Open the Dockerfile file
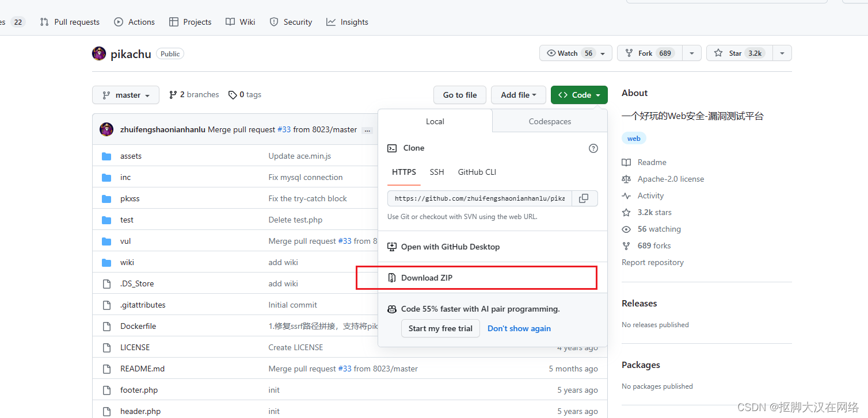Image resolution: width=868 pixels, height=418 pixels. point(138,326)
